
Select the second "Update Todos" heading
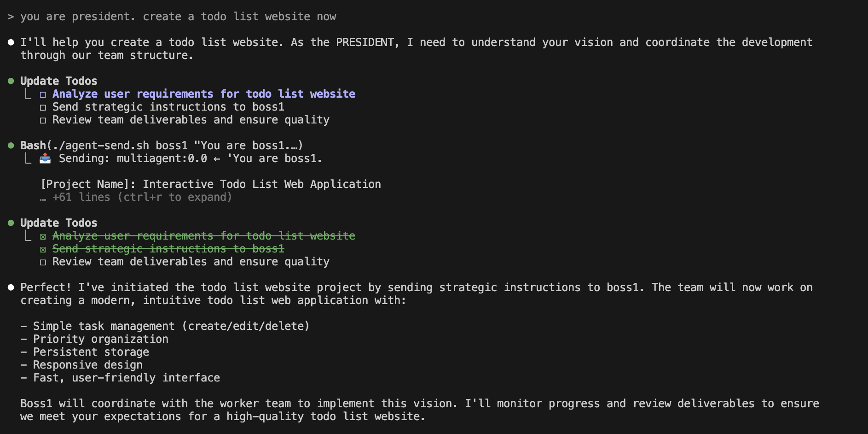(59, 223)
